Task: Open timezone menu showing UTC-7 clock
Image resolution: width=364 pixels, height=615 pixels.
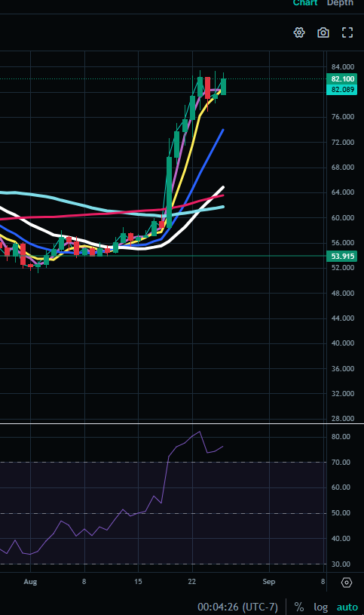Action: point(237,607)
